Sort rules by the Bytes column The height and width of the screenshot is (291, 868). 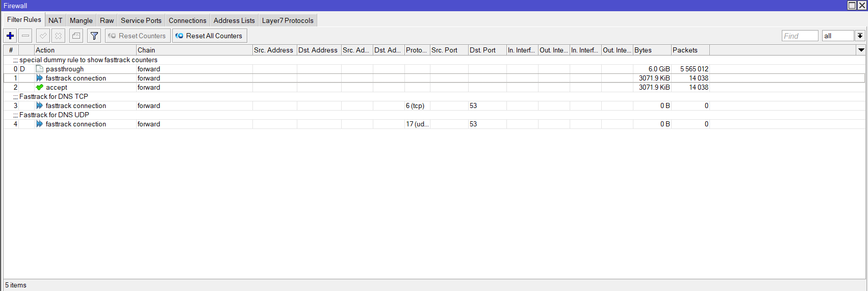[x=651, y=50]
